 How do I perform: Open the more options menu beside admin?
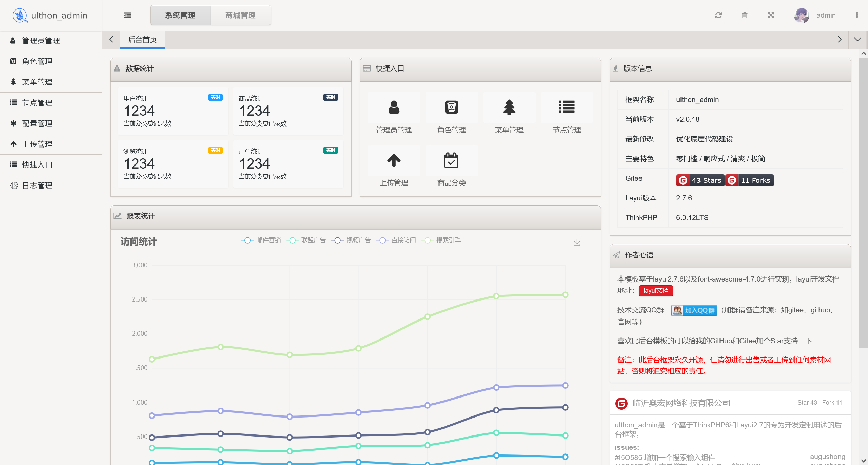click(x=857, y=15)
